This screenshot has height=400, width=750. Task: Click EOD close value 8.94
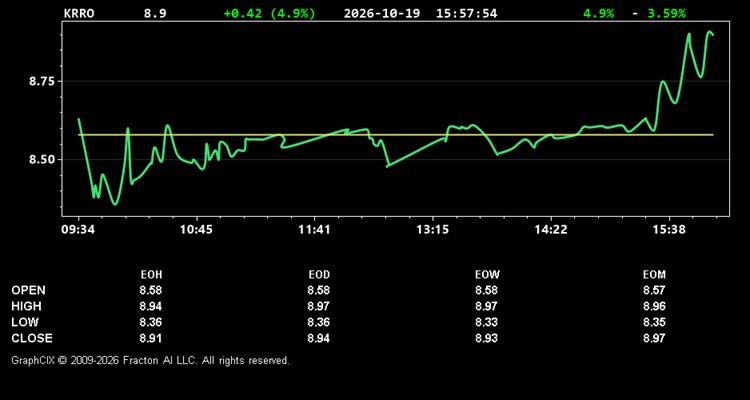pos(319,338)
